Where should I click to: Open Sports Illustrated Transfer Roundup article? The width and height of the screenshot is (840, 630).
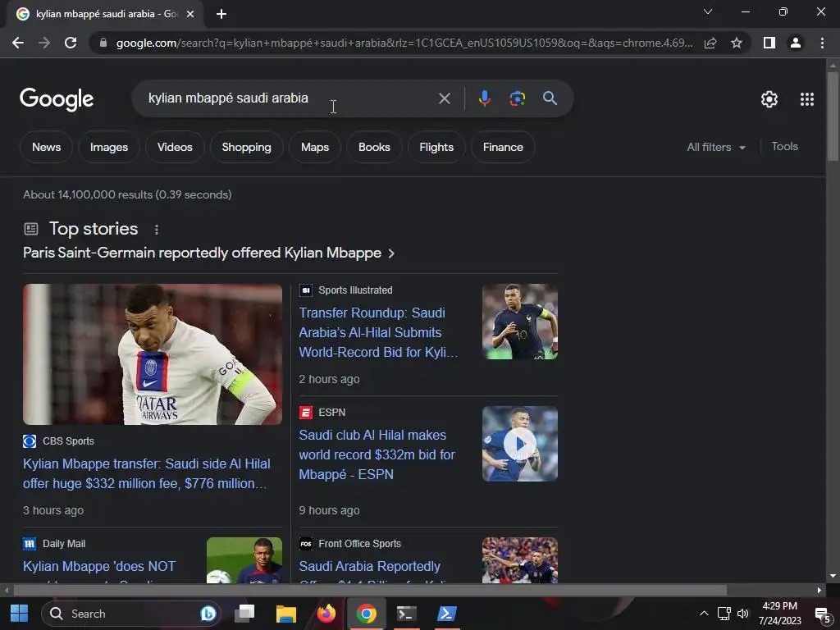(378, 332)
